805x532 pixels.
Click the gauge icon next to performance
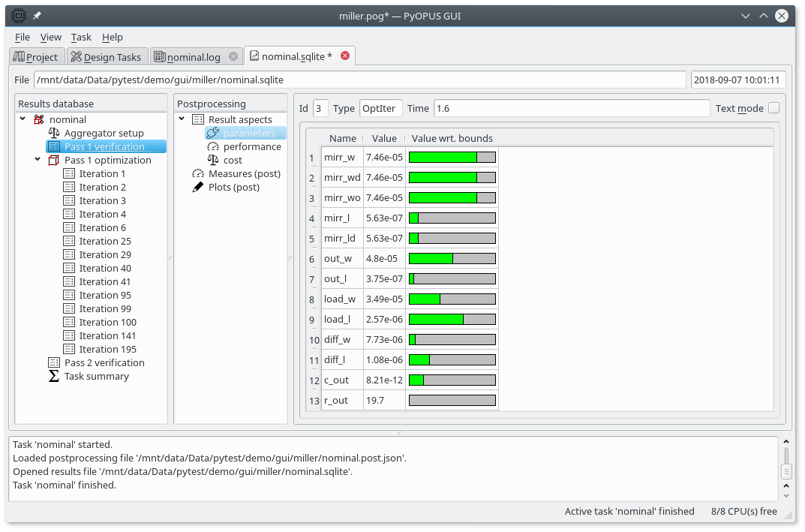pos(213,146)
